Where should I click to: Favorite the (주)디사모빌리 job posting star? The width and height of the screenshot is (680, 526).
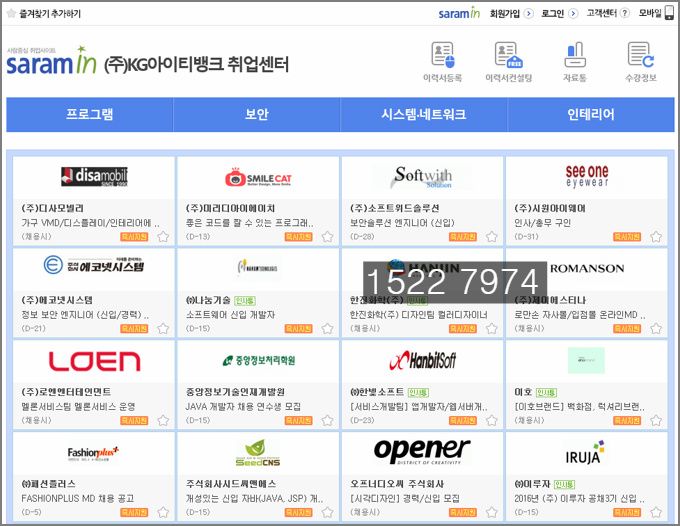163,237
